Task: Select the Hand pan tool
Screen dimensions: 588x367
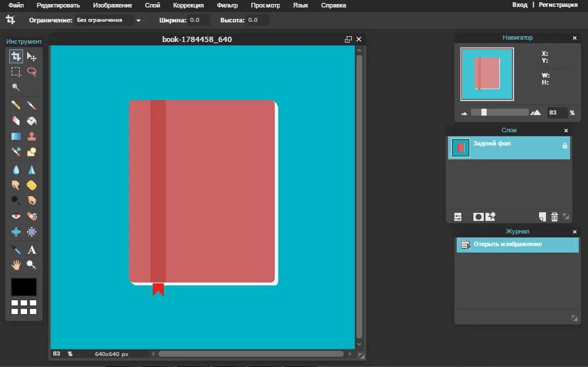Action: 16,265
